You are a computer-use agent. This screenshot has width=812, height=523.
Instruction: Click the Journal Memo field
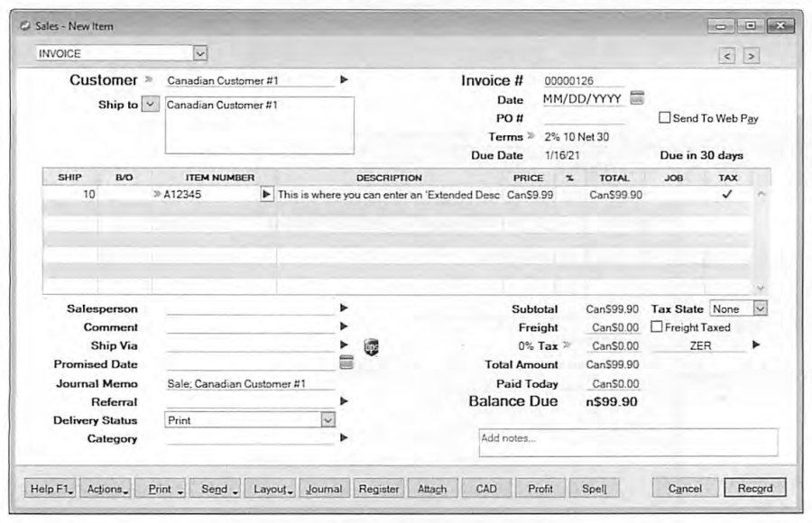tap(250, 383)
